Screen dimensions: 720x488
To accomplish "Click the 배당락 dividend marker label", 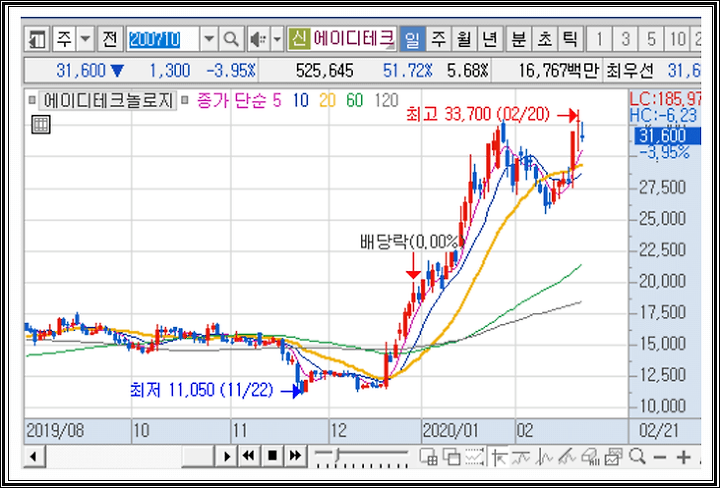I will 411,242.
